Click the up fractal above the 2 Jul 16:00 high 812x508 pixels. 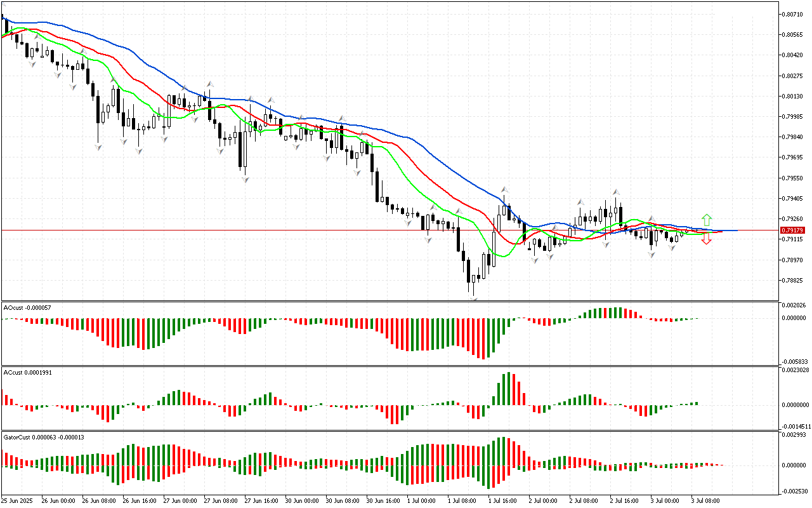(x=615, y=190)
